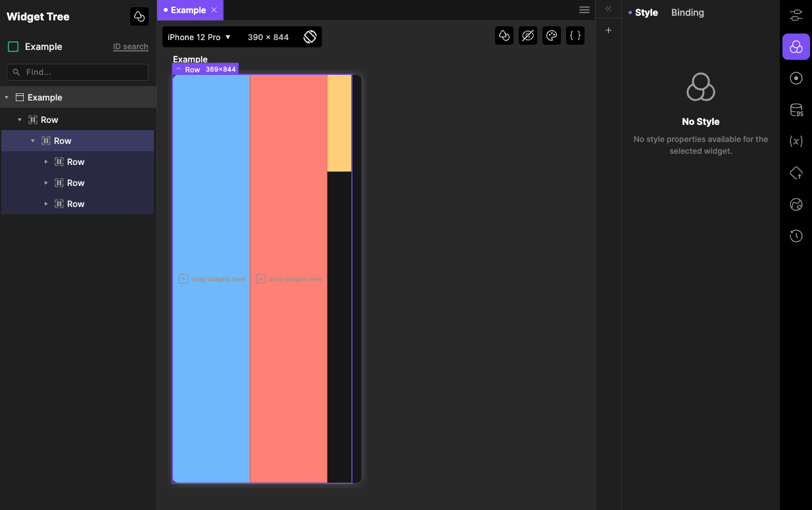Click the No Style heading
Viewport: 812px width, 510px height.
click(701, 122)
